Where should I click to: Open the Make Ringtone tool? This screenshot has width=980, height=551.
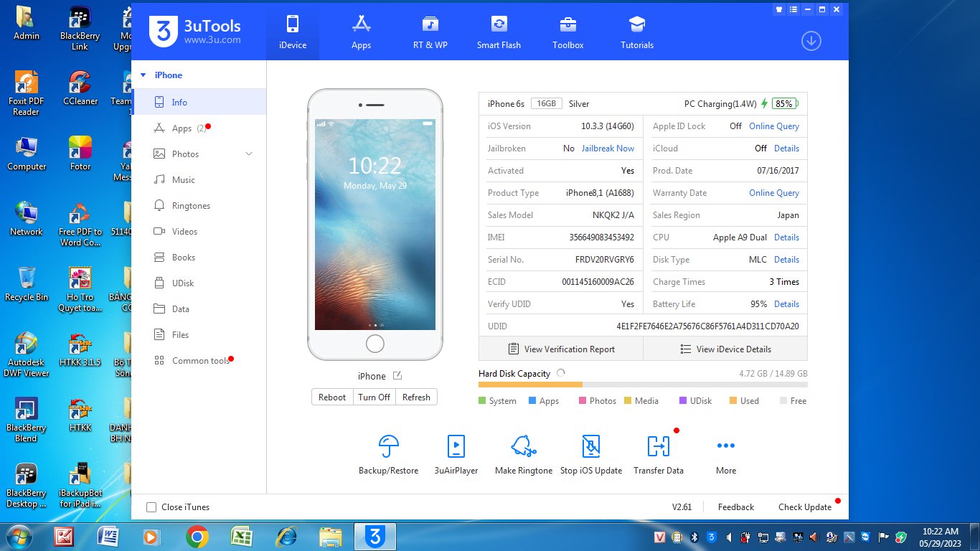coord(524,447)
